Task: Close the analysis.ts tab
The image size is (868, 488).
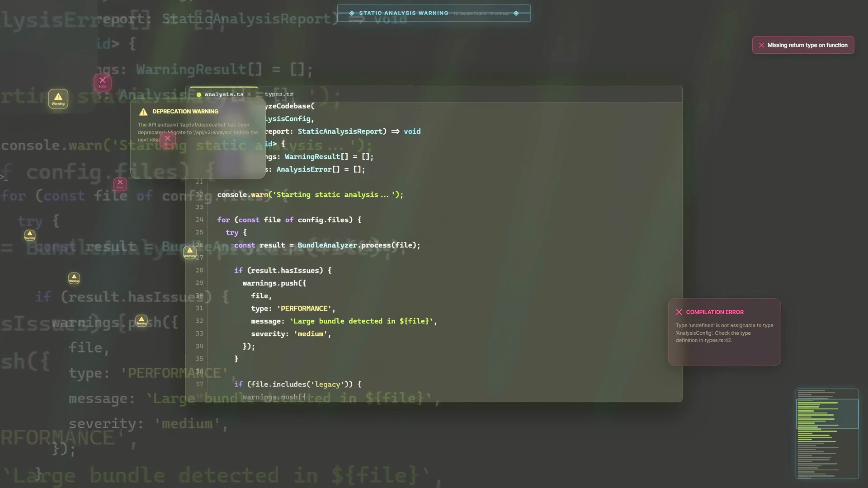Action: point(249,94)
